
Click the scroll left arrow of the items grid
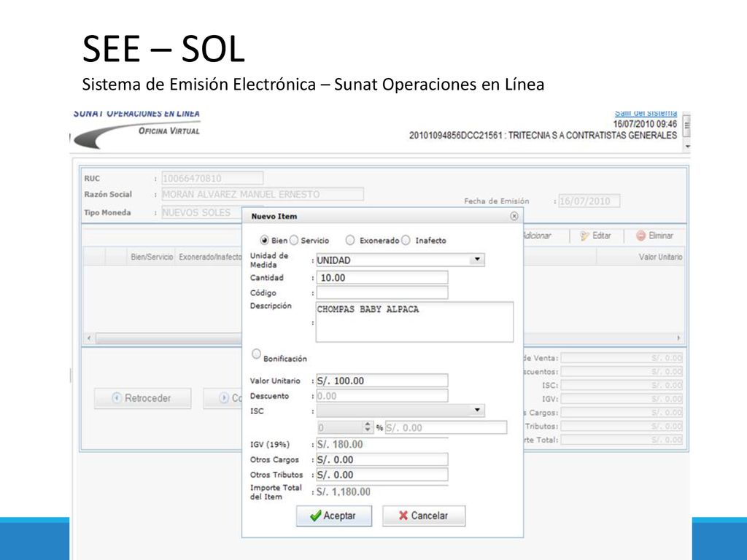click(89, 338)
